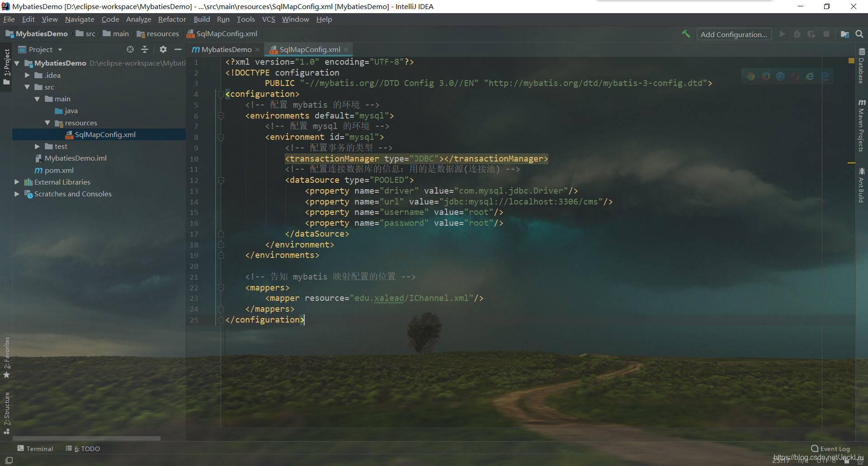868x466 pixels.
Task: Toggle tool window quick access icon at bottom-left
Action: pyautogui.click(x=9, y=460)
